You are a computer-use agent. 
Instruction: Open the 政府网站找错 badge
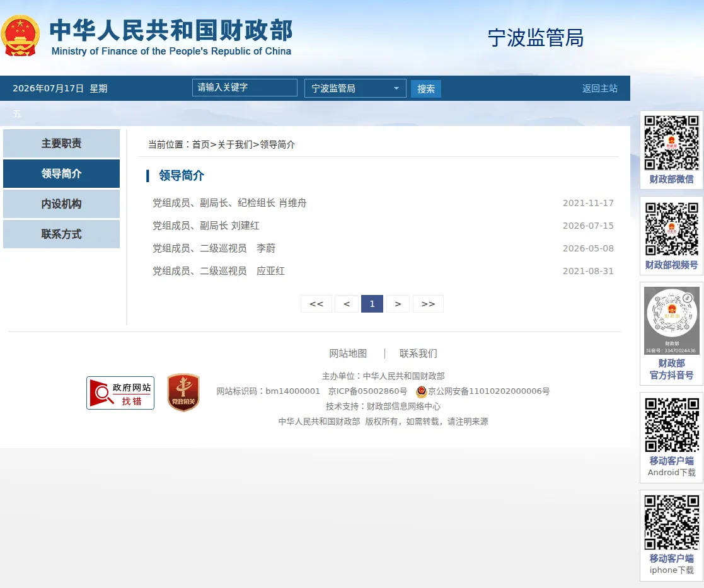pos(120,393)
